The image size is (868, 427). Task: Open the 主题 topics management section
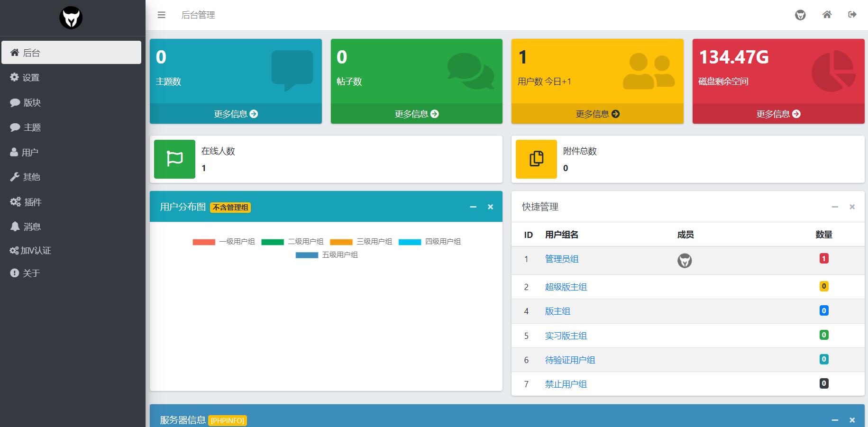pos(31,127)
